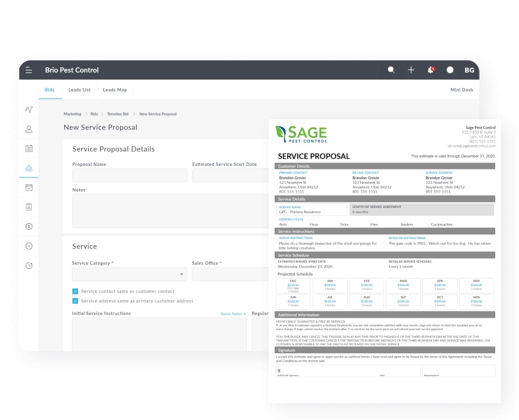
Task: Click Spiders in the covered pests list
Action: point(406,224)
